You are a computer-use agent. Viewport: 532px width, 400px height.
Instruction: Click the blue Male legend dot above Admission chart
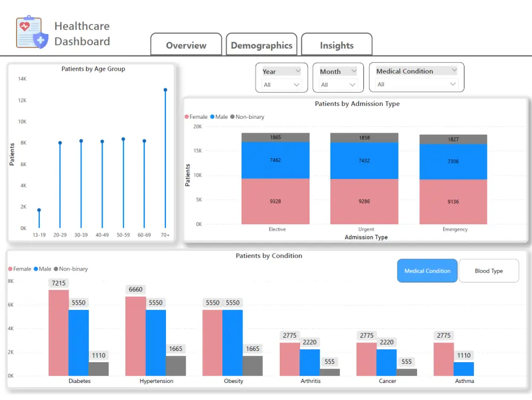click(x=213, y=117)
